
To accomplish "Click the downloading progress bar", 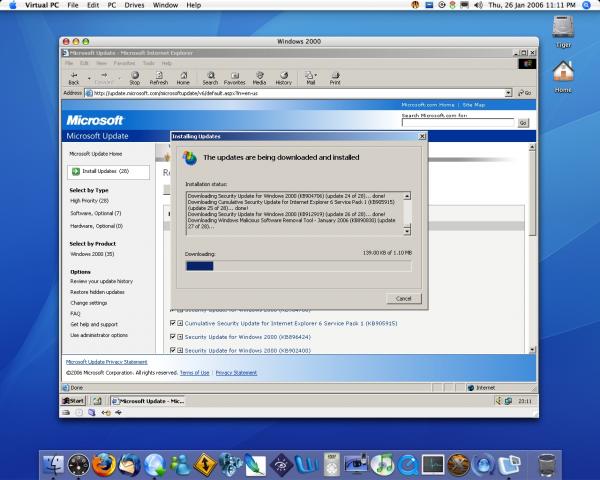I will (x=298, y=266).
